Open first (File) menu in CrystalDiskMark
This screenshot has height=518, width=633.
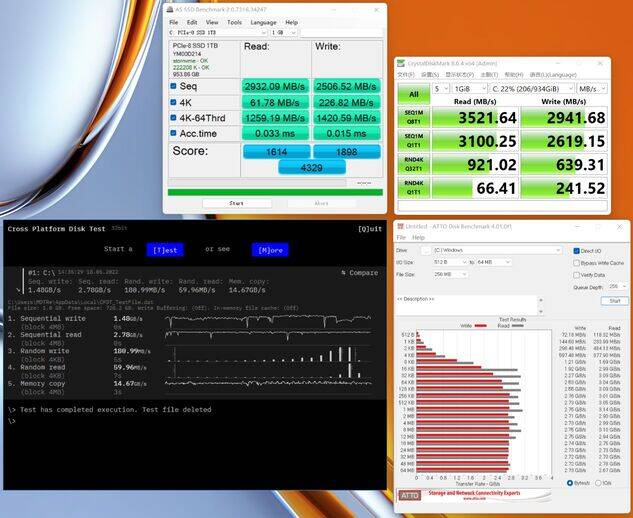pos(406,75)
